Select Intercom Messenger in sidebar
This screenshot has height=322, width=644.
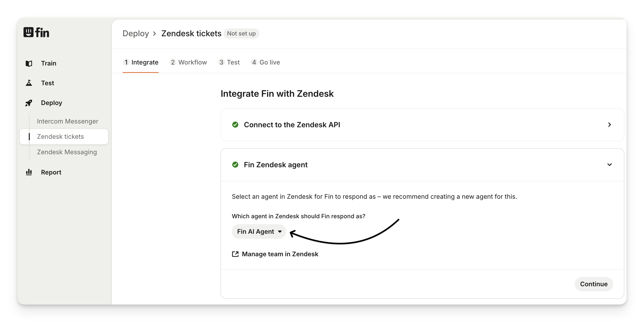[x=68, y=121]
